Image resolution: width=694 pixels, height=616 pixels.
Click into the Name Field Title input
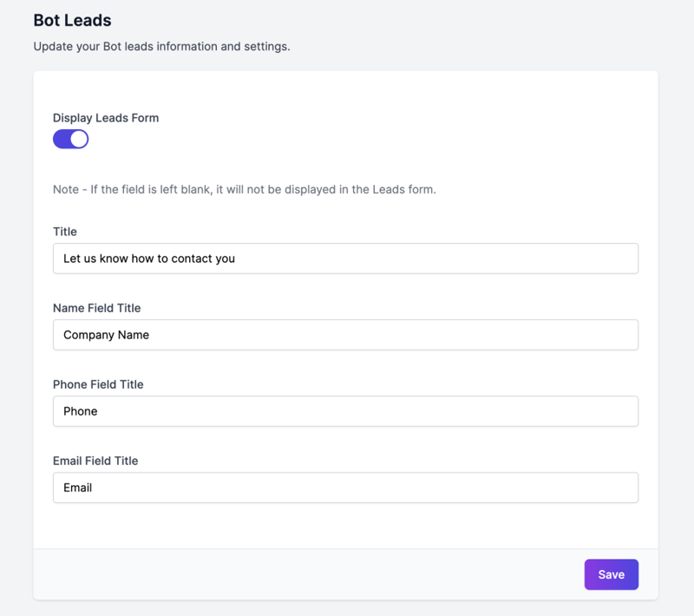tap(345, 335)
